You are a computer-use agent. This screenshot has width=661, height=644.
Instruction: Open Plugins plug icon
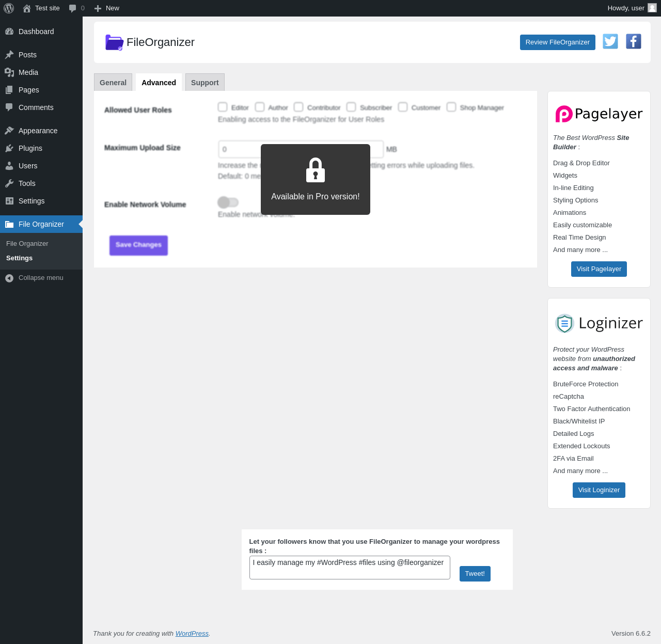coord(9,148)
